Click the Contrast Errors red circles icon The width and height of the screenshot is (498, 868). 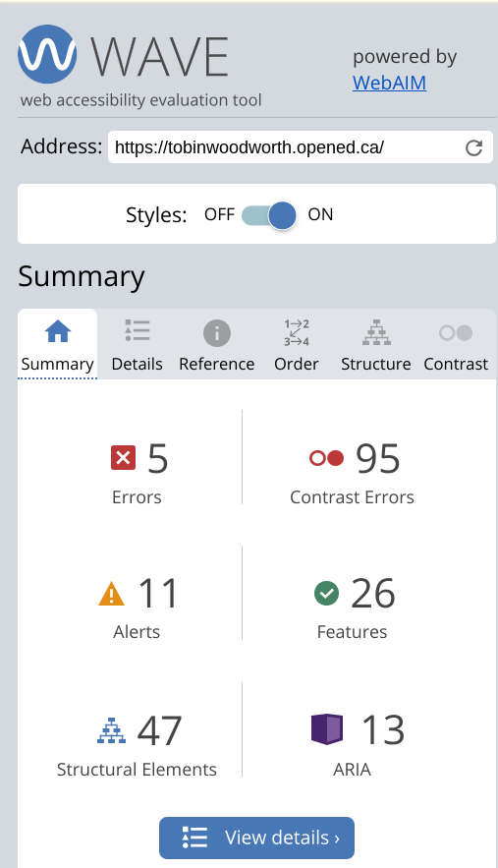[x=326, y=458]
